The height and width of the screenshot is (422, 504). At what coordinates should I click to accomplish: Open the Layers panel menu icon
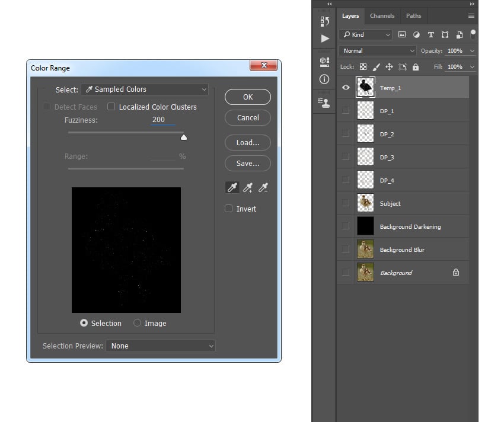(x=471, y=16)
